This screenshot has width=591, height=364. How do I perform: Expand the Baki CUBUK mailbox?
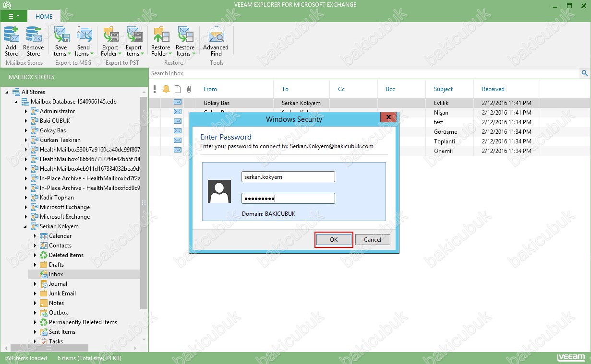pyautogui.click(x=26, y=121)
